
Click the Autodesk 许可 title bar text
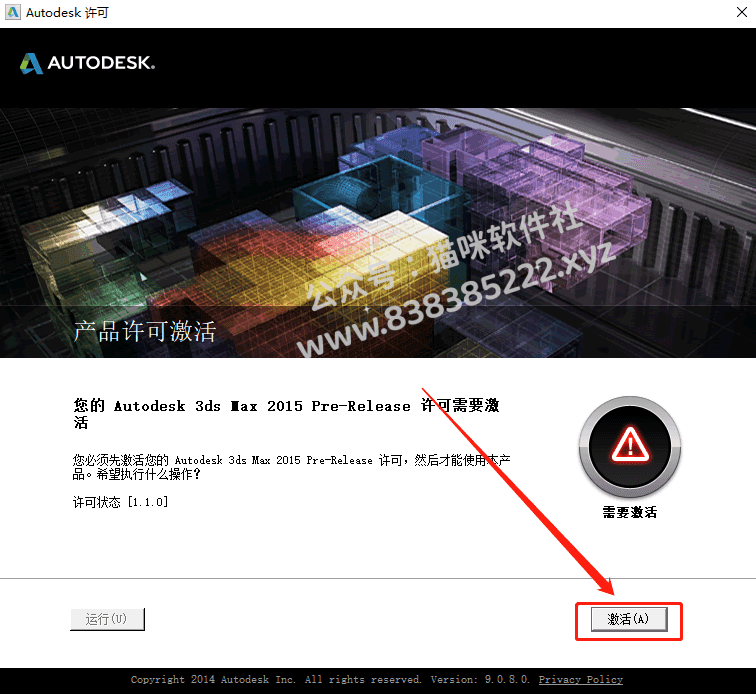(x=68, y=13)
